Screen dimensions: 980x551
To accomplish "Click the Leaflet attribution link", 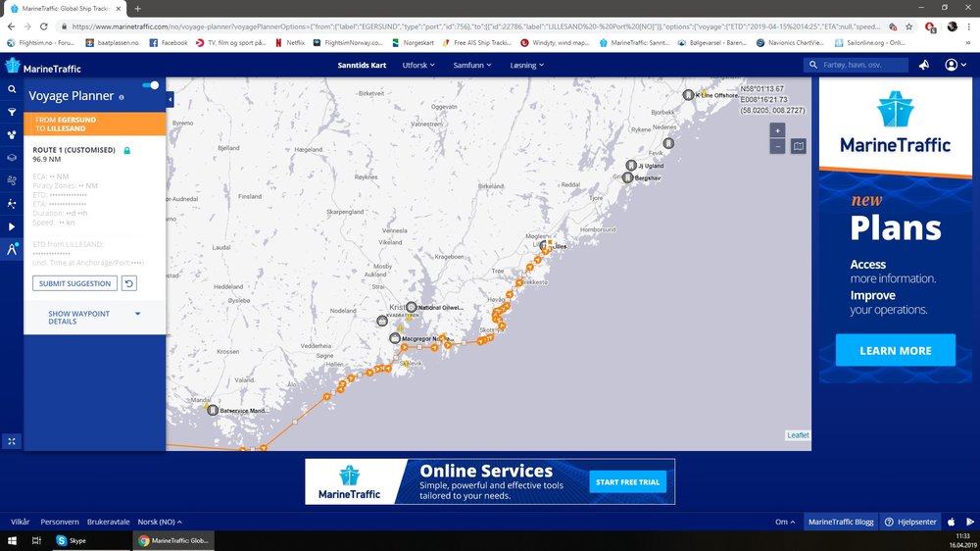I will tap(798, 435).
